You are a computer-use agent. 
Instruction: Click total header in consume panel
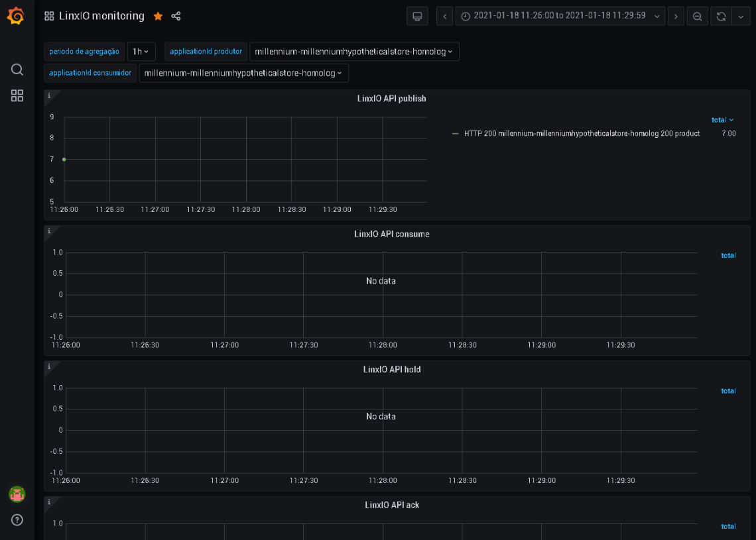[728, 255]
